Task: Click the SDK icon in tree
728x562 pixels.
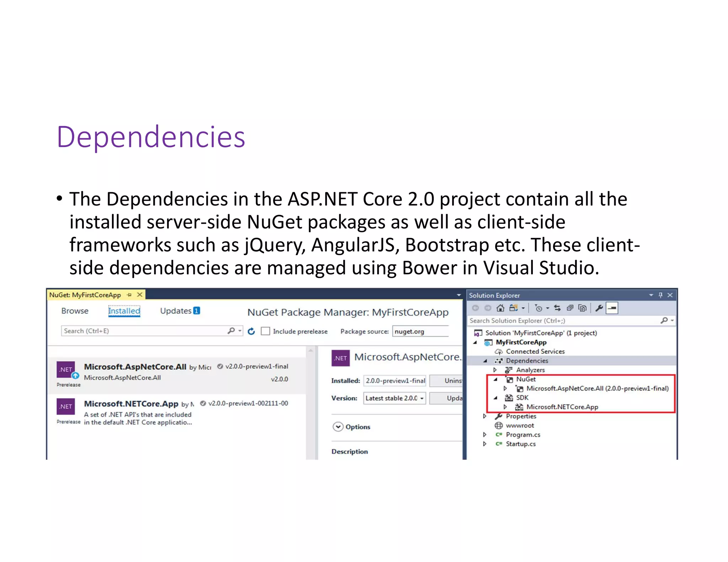Action: point(509,398)
